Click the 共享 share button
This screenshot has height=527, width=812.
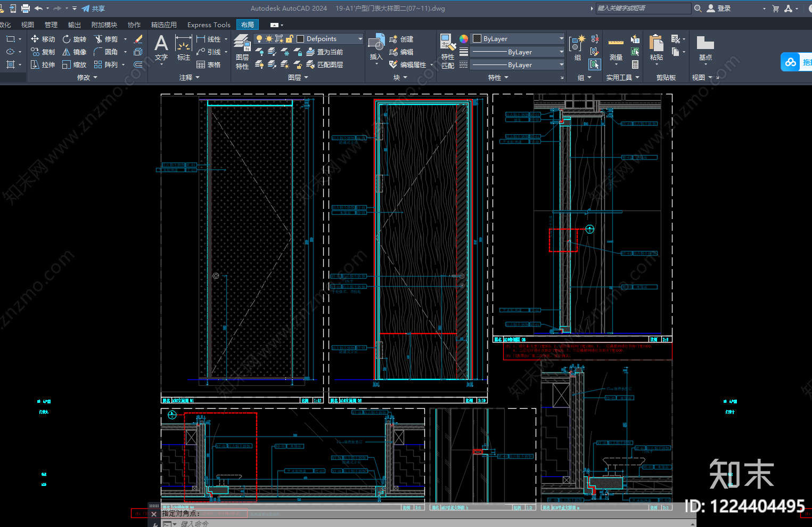tap(94, 9)
